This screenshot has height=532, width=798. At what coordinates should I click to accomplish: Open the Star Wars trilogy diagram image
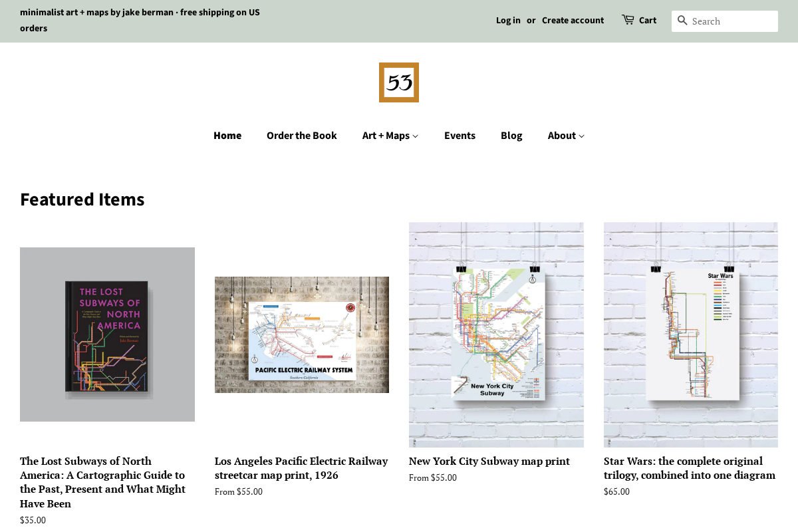690,334
